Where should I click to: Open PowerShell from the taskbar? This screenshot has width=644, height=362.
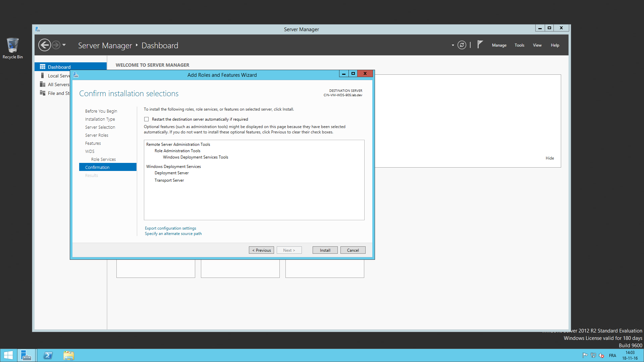coord(48,355)
